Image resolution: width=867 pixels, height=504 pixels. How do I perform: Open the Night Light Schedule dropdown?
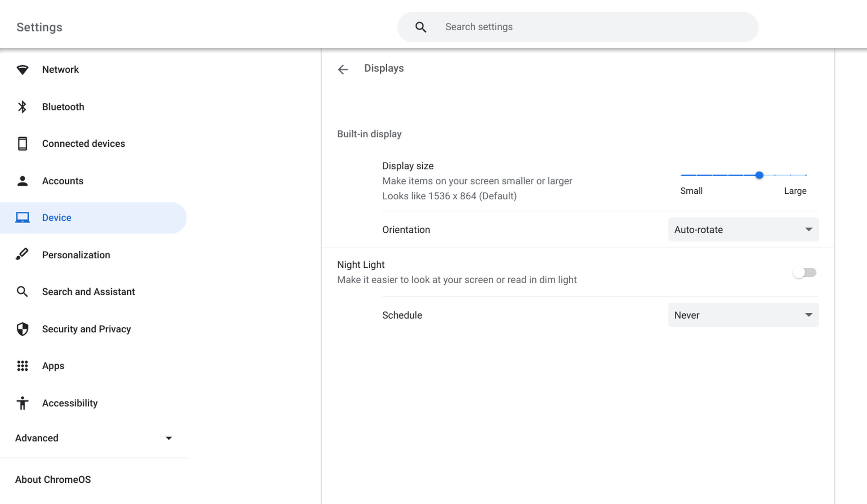(743, 315)
